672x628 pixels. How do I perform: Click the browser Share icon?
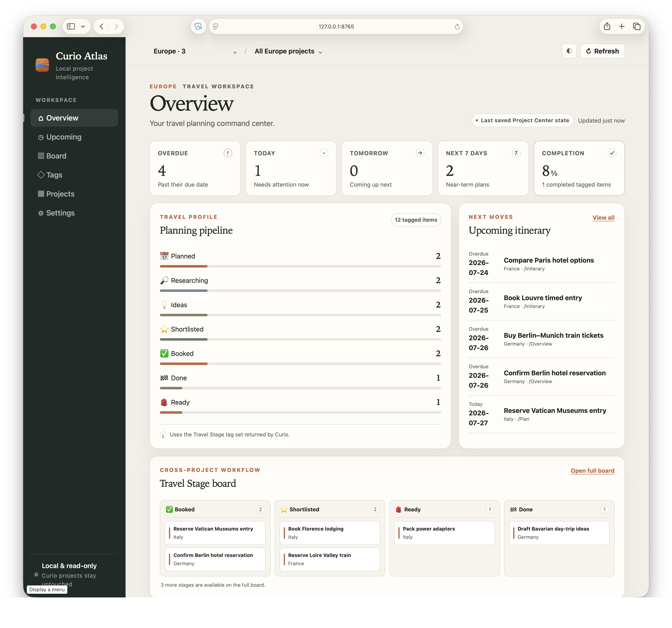pos(607,26)
